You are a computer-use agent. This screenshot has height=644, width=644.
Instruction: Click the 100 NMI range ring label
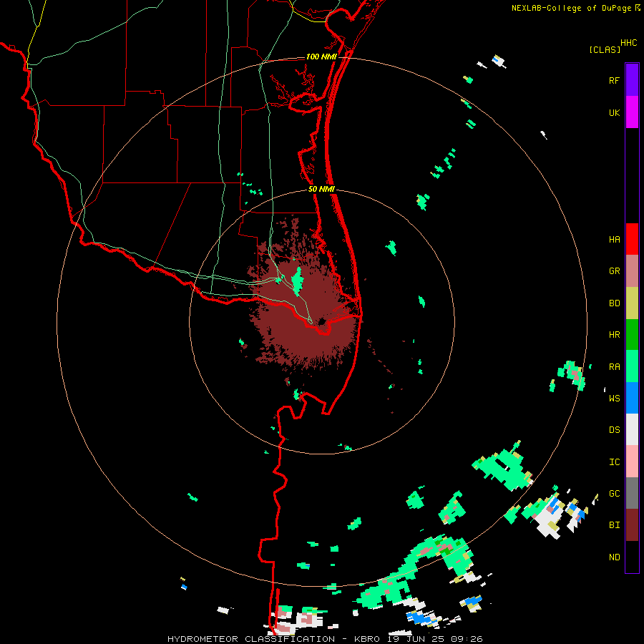[321, 57]
